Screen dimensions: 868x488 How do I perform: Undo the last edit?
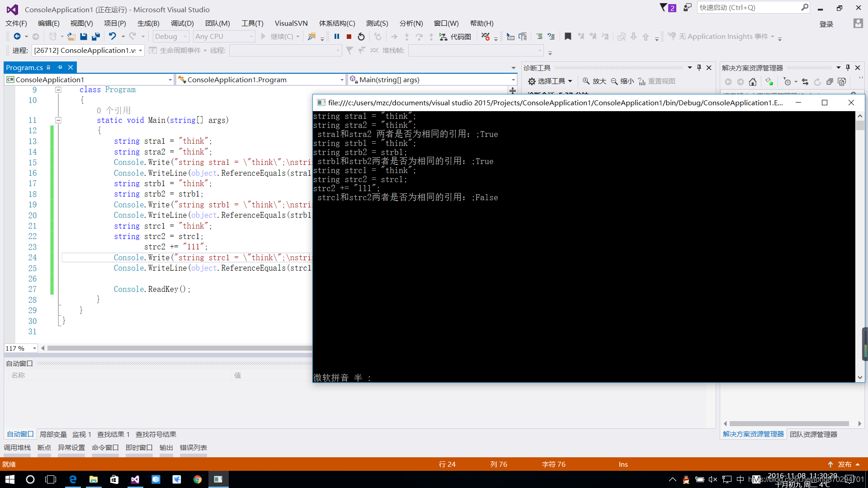113,37
